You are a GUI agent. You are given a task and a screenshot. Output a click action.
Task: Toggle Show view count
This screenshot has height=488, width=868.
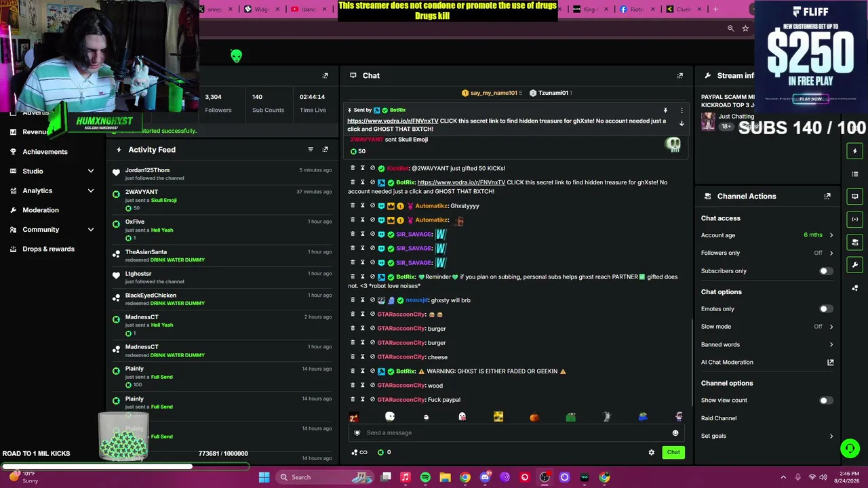[x=825, y=401]
